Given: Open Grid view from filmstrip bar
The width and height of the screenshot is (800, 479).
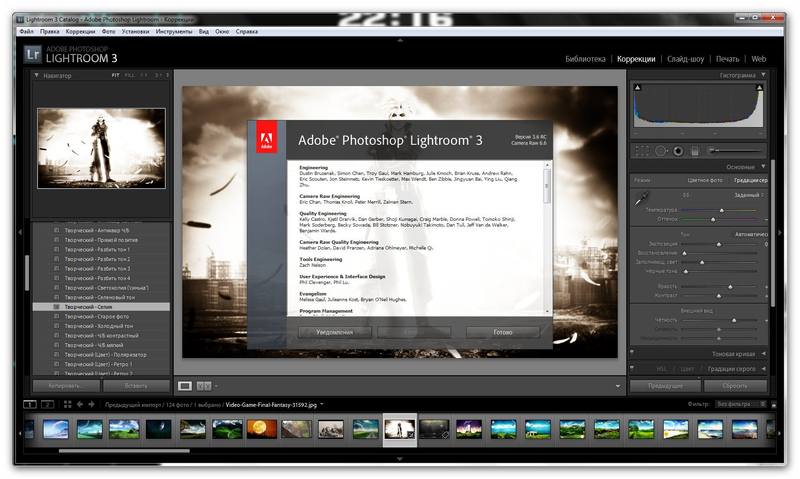Looking at the screenshot, I should [x=67, y=405].
